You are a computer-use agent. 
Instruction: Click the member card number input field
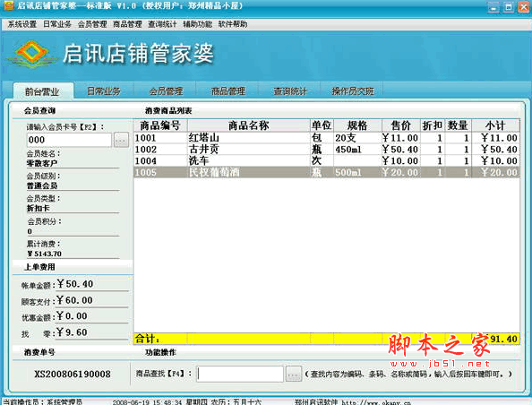click(x=69, y=140)
